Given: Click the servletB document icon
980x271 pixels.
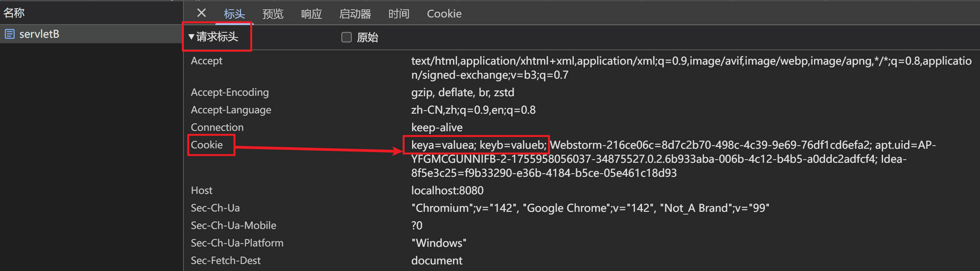Looking at the screenshot, I should tap(10, 34).
